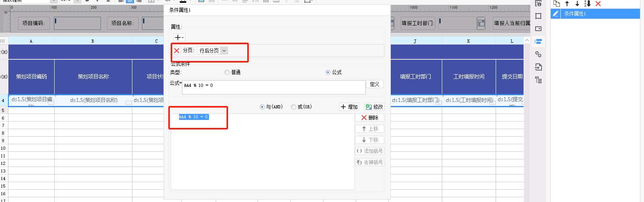Click the 填报工时部门 parameter input field

tap(457, 23)
